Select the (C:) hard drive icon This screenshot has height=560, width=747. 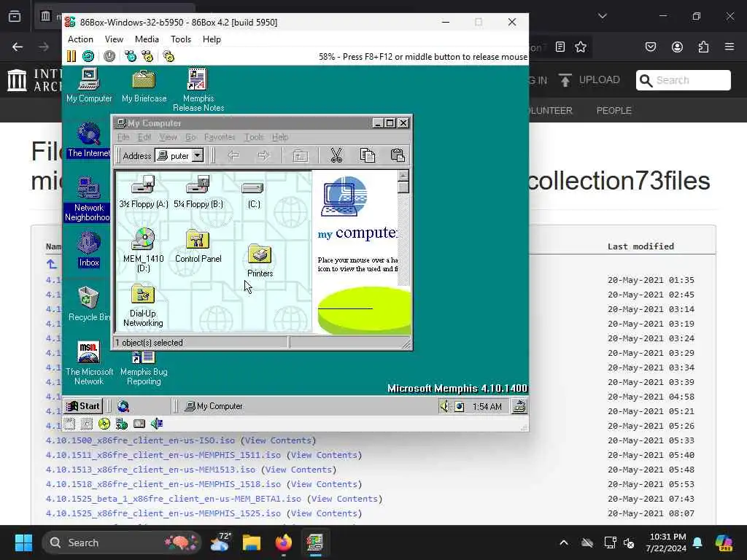[x=253, y=195]
